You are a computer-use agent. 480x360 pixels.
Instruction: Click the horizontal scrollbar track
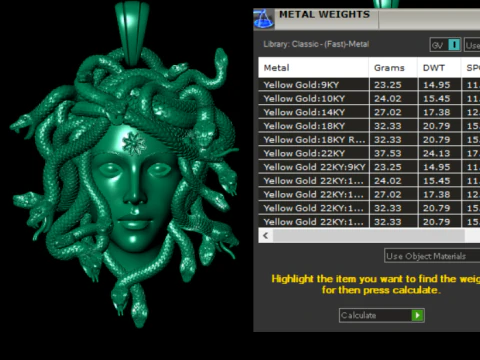pos(368,236)
